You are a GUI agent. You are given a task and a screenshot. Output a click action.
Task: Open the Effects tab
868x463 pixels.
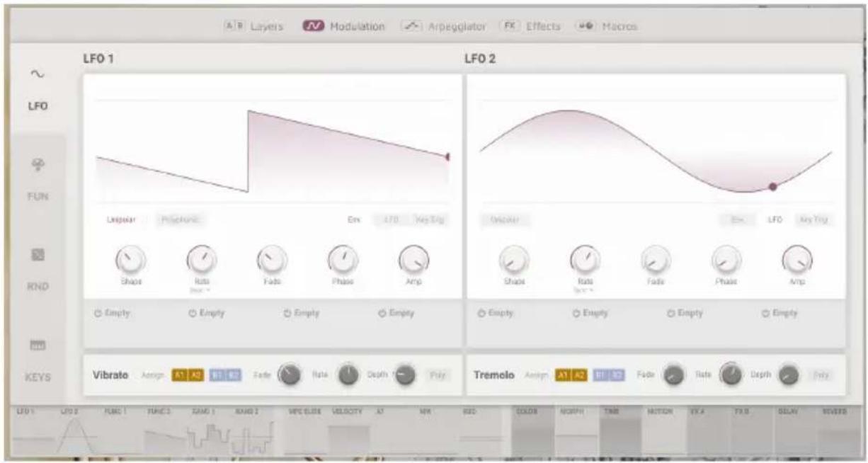(x=530, y=26)
